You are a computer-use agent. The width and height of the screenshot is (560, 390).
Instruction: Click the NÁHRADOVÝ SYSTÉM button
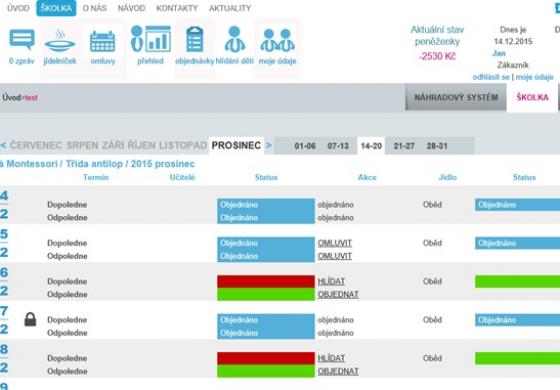[x=456, y=97]
